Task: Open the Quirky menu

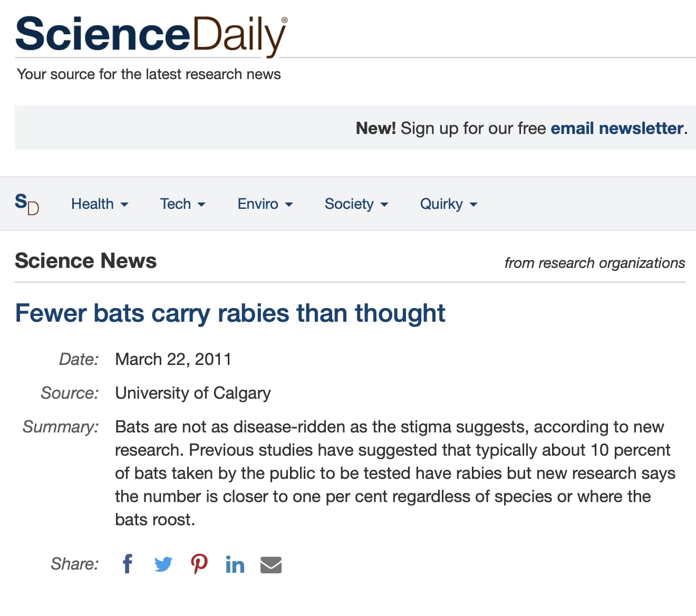Action: 449,204
